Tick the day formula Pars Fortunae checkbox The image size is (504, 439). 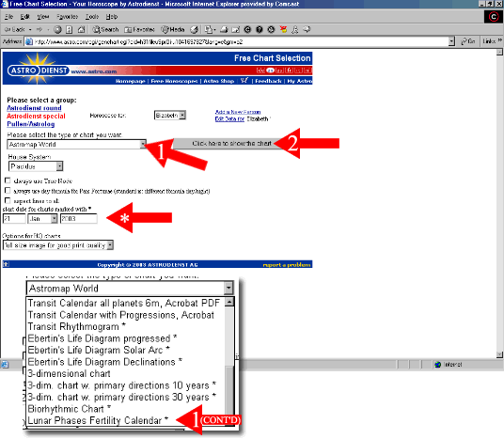point(8,190)
